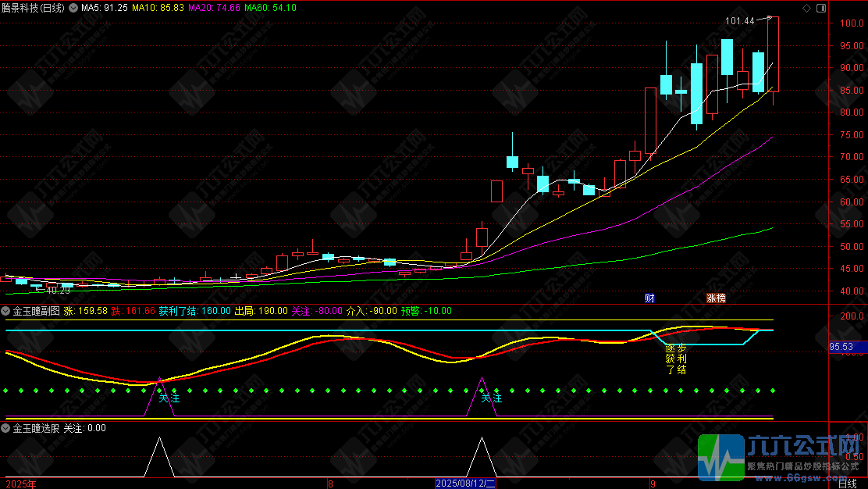This screenshot has width=868, height=489.
Task: Select the 日线 period label at bottom right
Action: [x=847, y=484]
